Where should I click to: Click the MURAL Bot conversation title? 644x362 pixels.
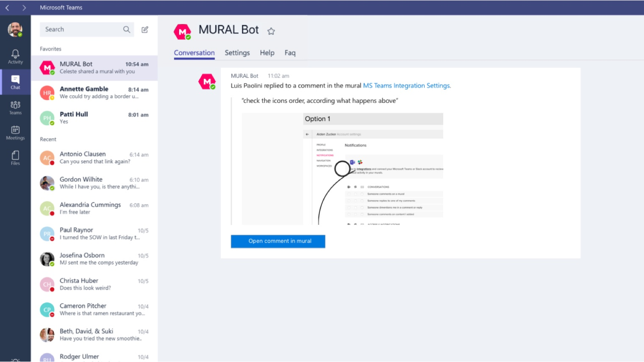[x=229, y=30]
